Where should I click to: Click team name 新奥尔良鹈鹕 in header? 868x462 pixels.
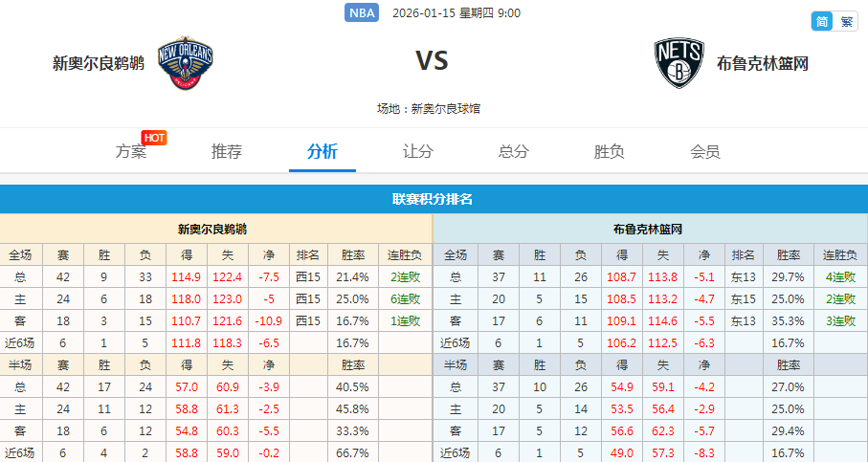tap(99, 63)
